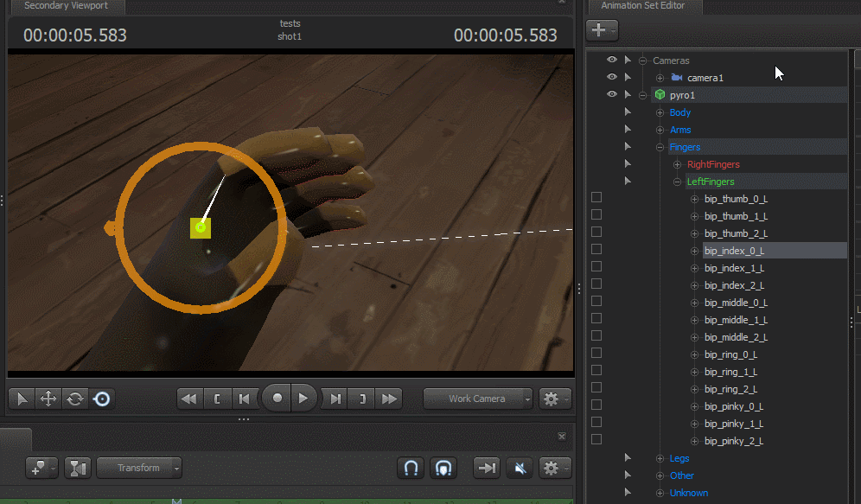The width and height of the screenshot is (861, 504).
Task: Activate the screen-space manipulator tool
Action: pyautogui.click(x=102, y=399)
